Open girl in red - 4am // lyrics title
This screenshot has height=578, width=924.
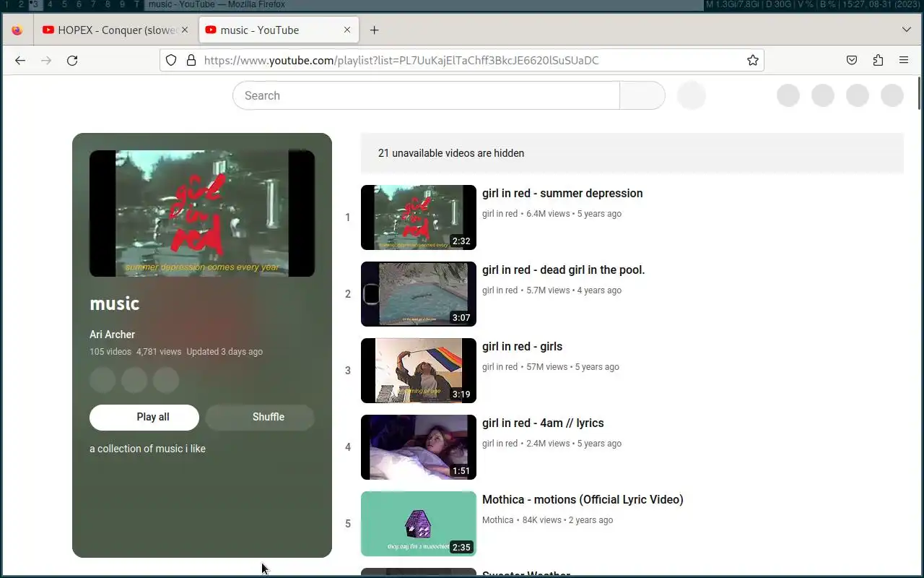tap(543, 423)
